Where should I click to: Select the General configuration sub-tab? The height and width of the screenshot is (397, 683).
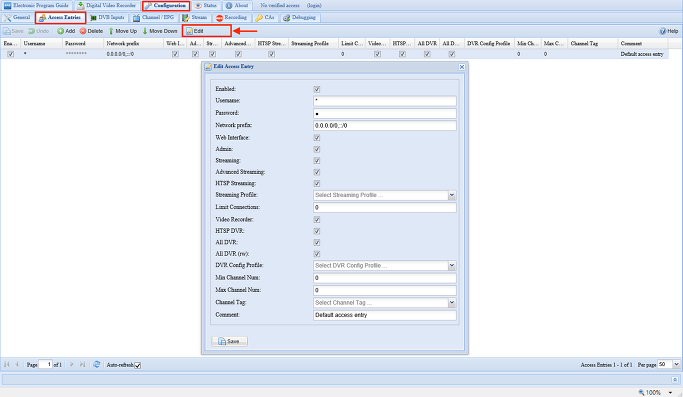pos(17,17)
